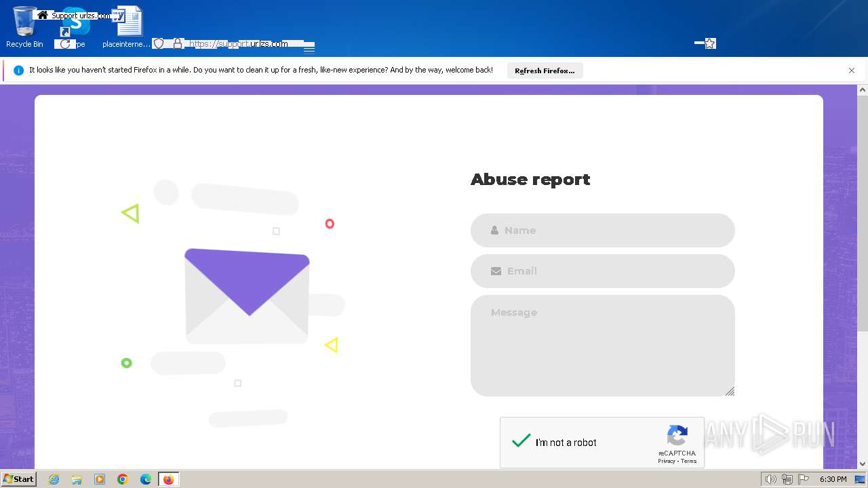Open the reCAPTCHA Terms link
This screenshot has height=488, width=868.
pos(688,461)
